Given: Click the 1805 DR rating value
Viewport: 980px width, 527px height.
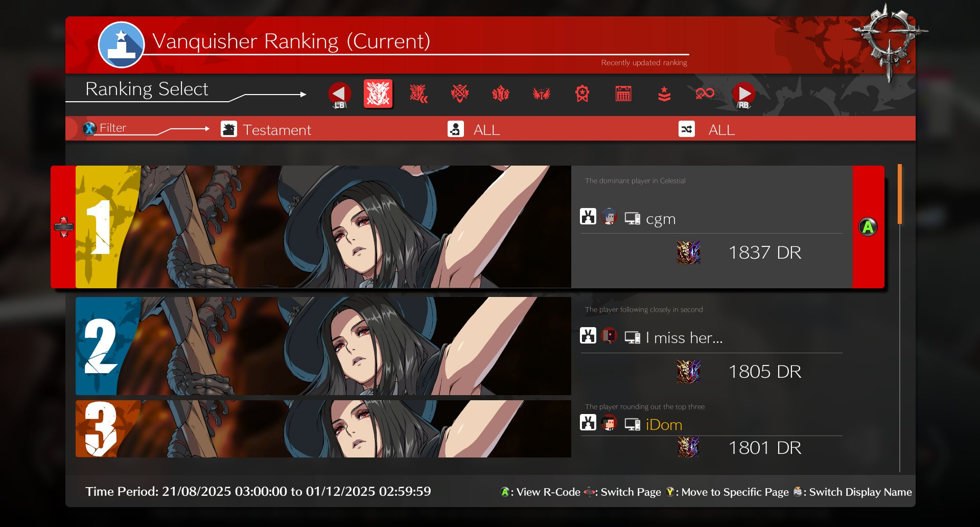Looking at the screenshot, I should pos(765,372).
